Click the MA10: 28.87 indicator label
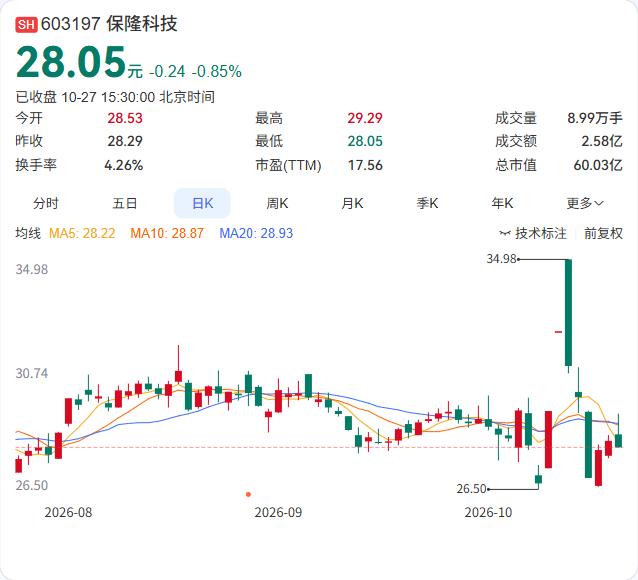 pos(167,234)
